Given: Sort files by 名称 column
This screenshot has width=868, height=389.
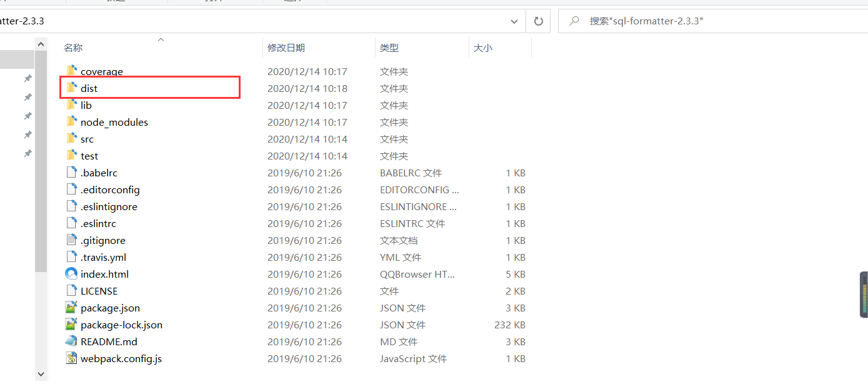Looking at the screenshot, I should tap(73, 48).
